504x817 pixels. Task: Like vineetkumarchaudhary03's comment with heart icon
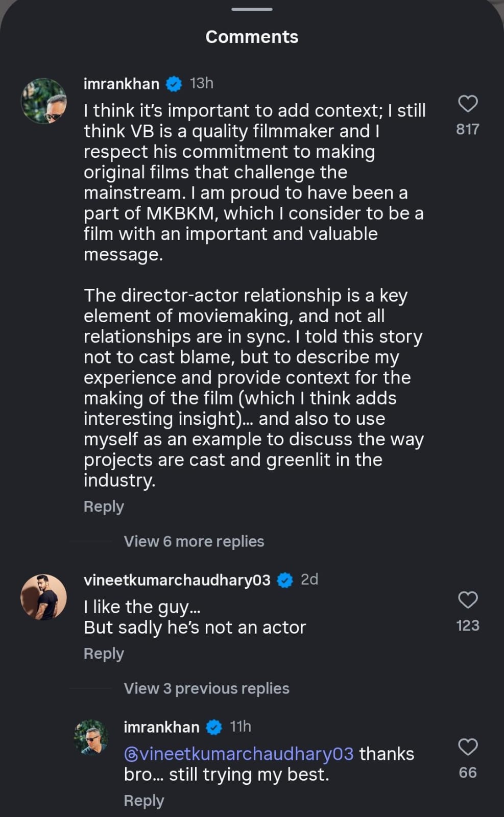[468, 599]
